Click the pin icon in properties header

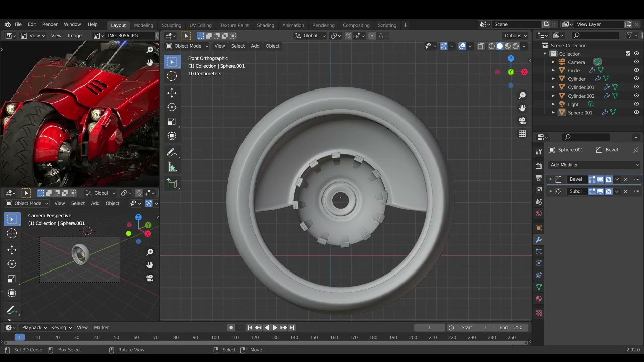click(x=636, y=150)
